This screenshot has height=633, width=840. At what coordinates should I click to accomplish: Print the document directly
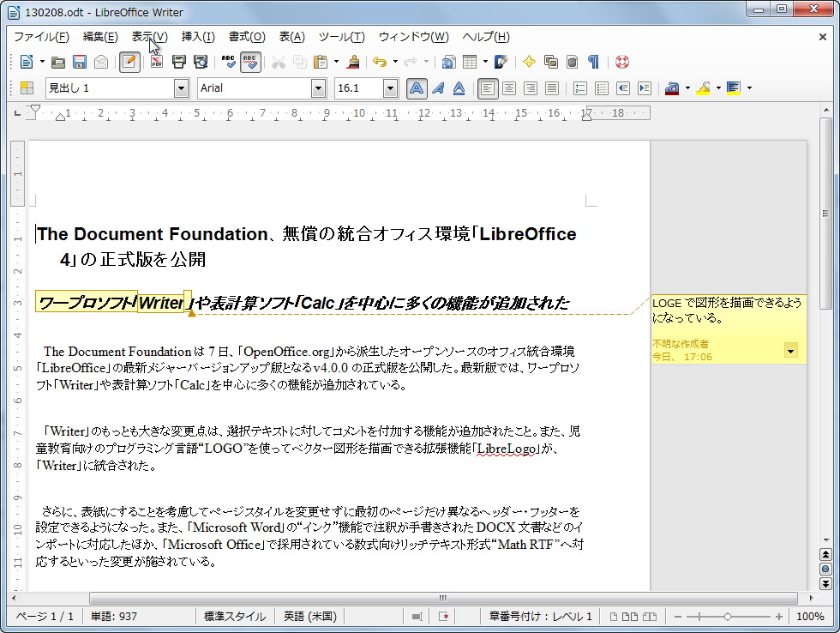pos(179,62)
